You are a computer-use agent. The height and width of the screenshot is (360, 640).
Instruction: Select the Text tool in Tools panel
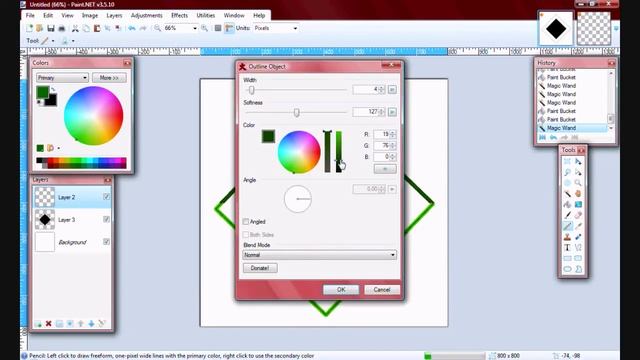tap(567, 248)
